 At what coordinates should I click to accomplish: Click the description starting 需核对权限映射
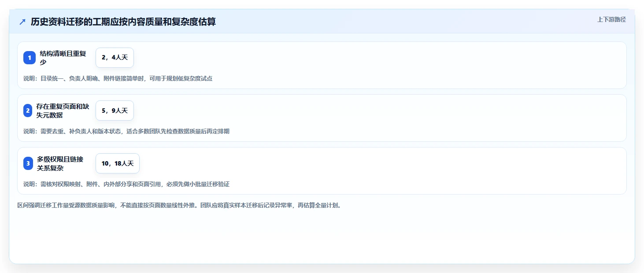(x=126, y=184)
